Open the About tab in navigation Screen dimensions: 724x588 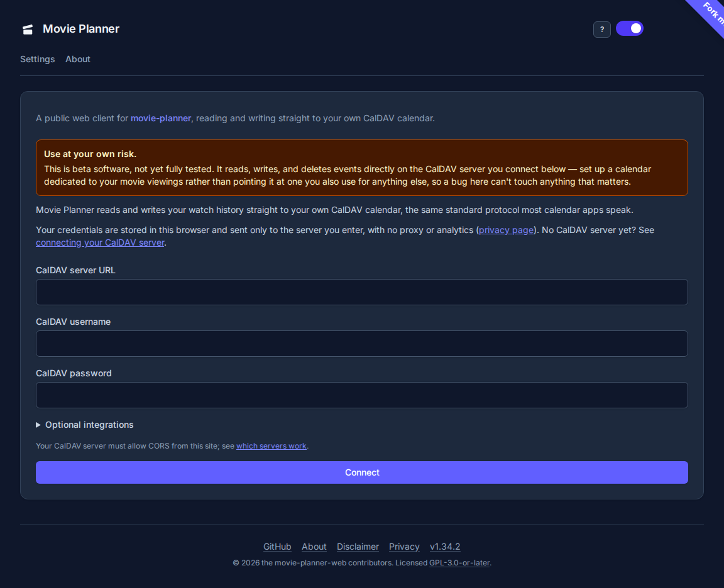[x=77, y=59]
